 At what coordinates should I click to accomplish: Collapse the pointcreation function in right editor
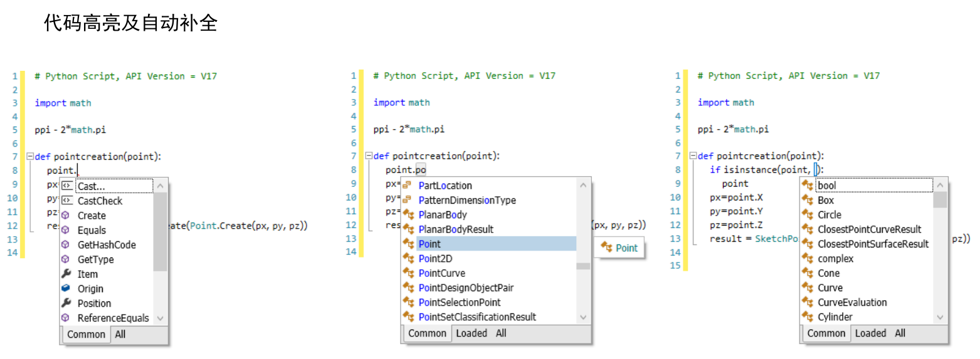click(692, 156)
